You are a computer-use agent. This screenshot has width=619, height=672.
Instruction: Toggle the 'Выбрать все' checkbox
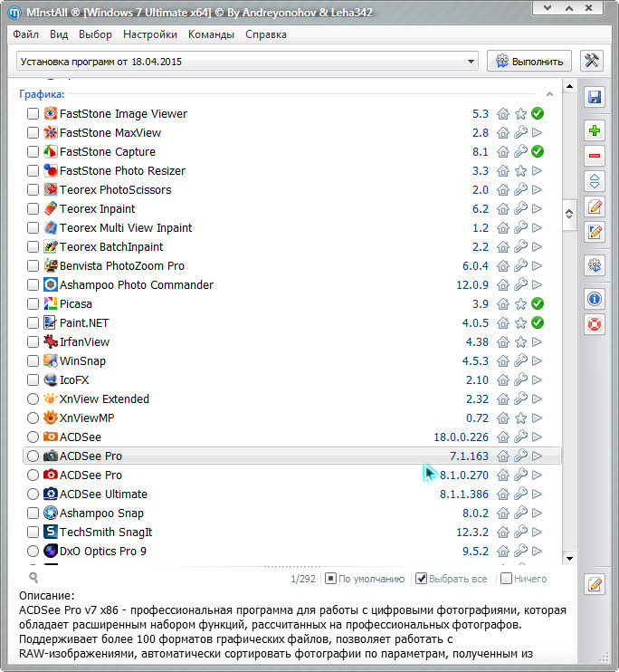(x=422, y=579)
